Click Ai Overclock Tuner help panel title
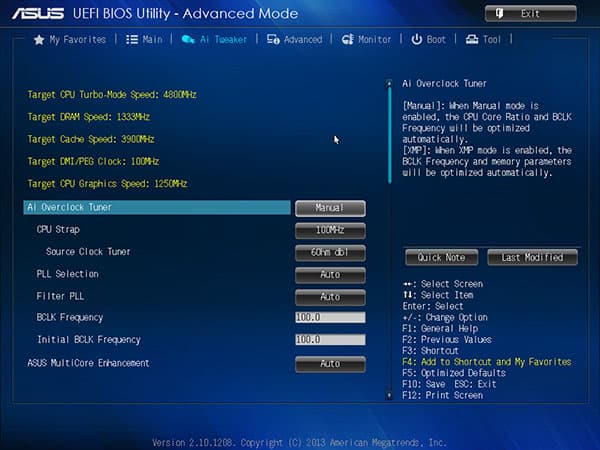 pyautogui.click(x=444, y=83)
